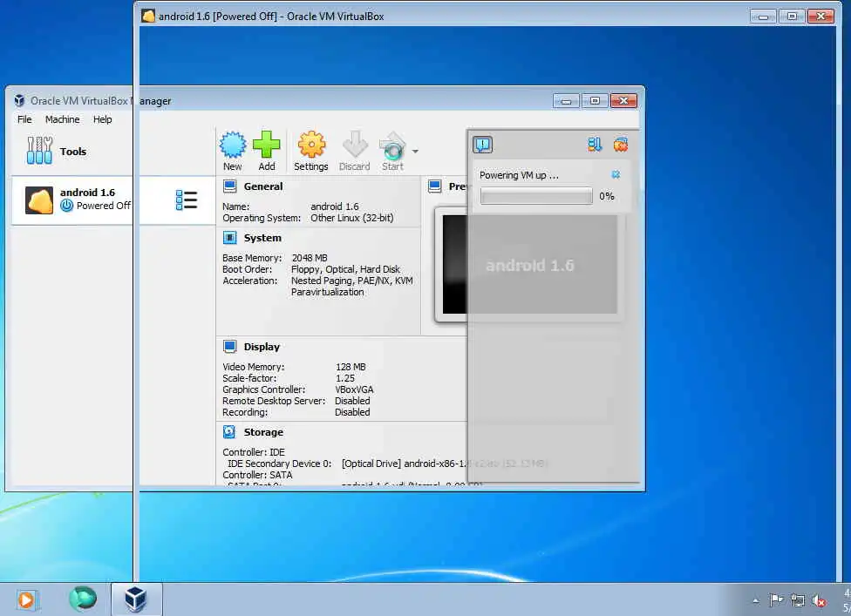Click the General section header icon

(x=230, y=186)
